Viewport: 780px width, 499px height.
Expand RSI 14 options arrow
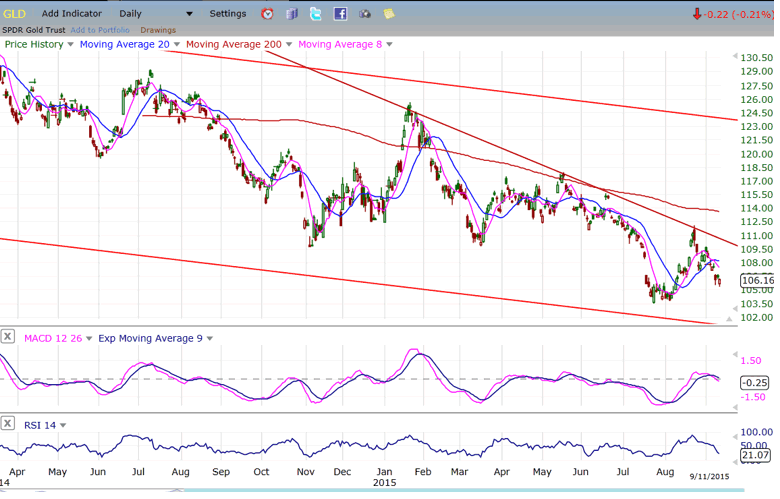tap(63, 425)
